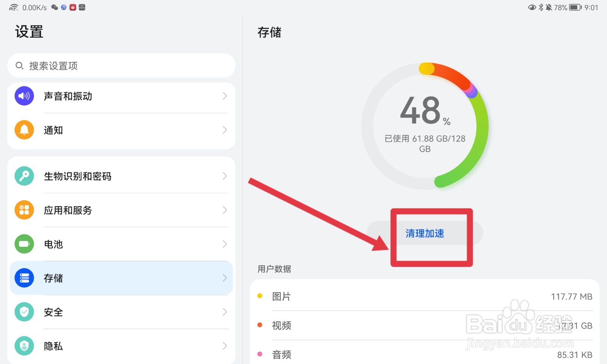
Task: Open 视频 storage details
Action: [x=425, y=325]
